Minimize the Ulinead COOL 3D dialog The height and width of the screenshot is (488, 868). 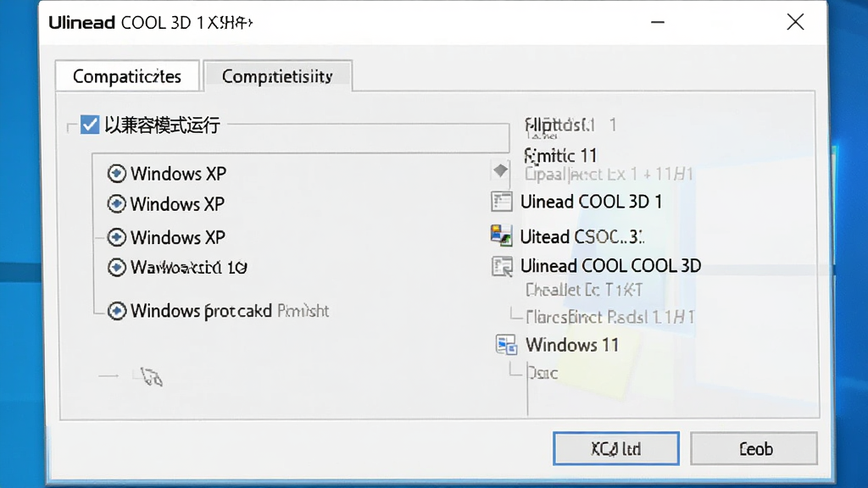[658, 22]
